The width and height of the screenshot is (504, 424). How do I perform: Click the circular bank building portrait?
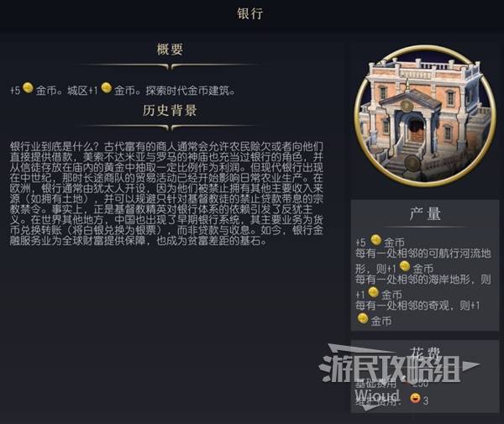pyautogui.click(x=425, y=116)
